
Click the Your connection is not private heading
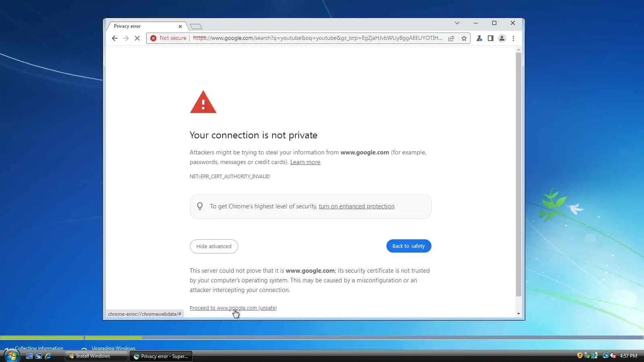click(254, 136)
